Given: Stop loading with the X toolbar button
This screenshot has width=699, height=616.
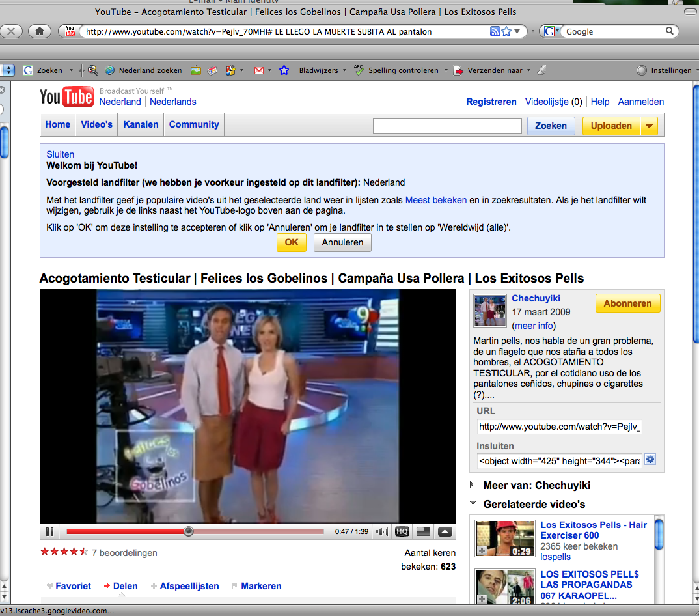Looking at the screenshot, I should pos(11,31).
